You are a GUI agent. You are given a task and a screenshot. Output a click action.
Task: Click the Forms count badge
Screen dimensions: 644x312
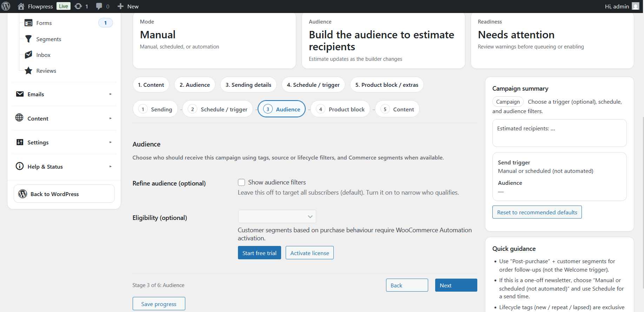pyautogui.click(x=105, y=23)
